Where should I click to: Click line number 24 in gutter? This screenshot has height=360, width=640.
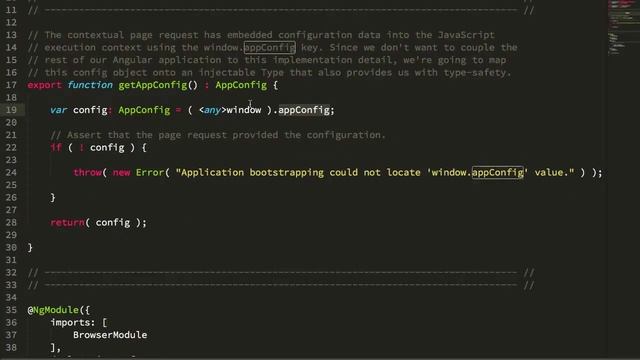tap(11, 172)
